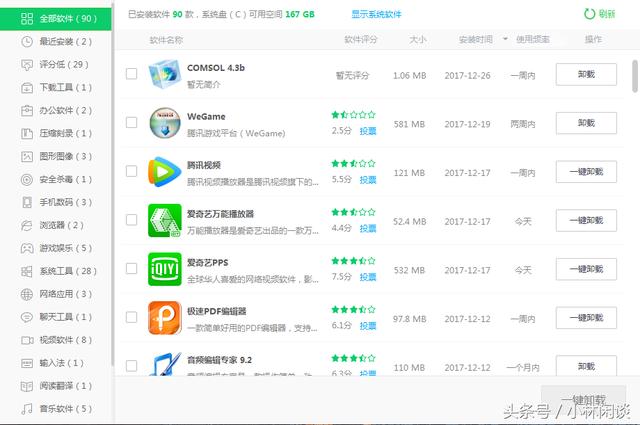This screenshot has width=640, height=425.
Task: Check the COMSOL 4.3b checkbox
Action: point(131,74)
